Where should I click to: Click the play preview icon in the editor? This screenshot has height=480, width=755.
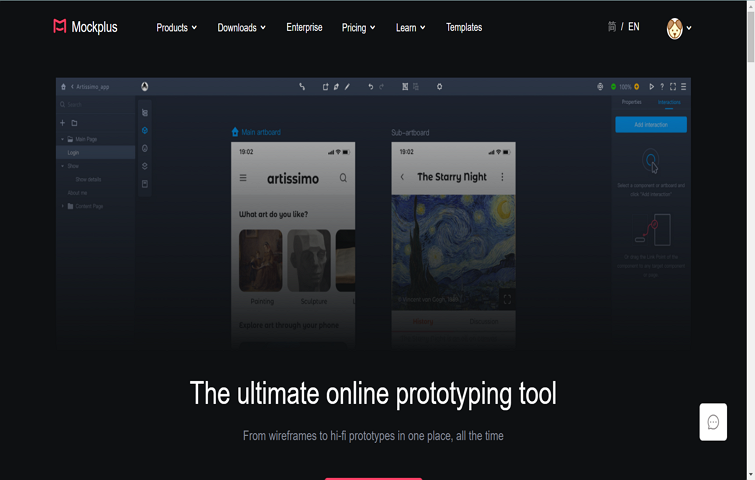[x=651, y=87]
